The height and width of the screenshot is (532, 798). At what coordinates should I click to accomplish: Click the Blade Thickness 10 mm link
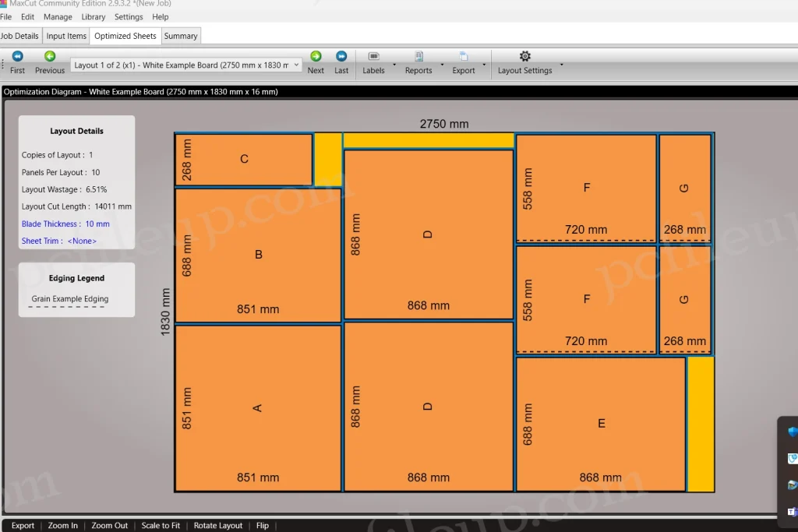65,224
